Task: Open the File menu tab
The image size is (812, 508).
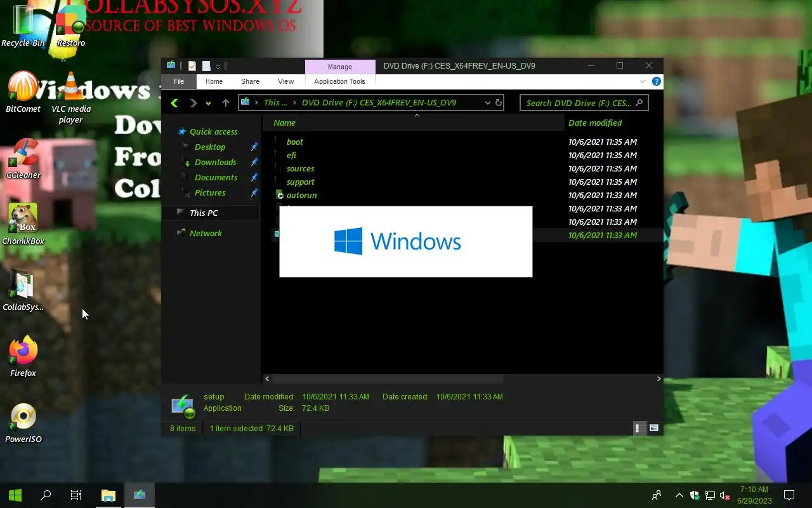Action: [x=179, y=81]
